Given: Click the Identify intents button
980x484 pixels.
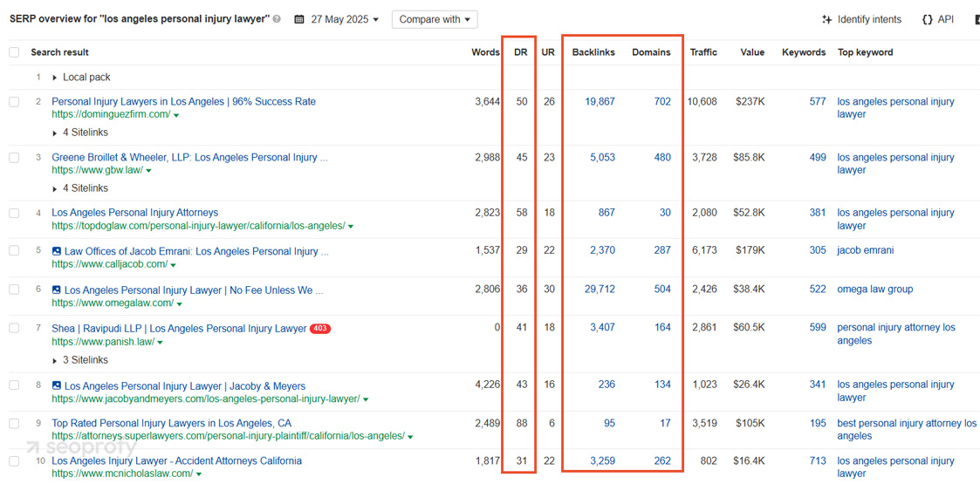Looking at the screenshot, I should (x=862, y=19).
